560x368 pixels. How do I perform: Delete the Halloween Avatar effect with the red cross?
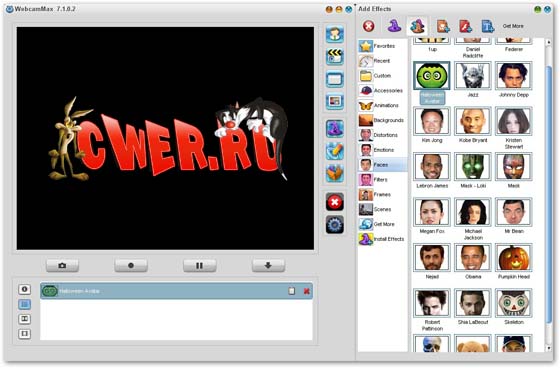coord(306,291)
